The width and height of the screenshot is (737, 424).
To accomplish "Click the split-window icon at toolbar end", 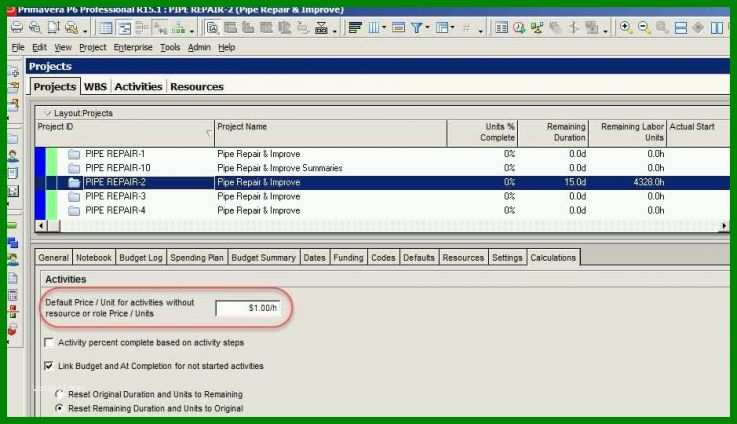I will (x=717, y=28).
